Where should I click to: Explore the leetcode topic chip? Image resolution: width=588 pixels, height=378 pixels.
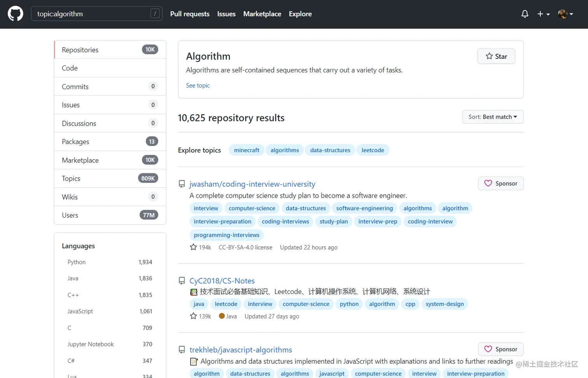pyautogui.click(x=373, y=150)
